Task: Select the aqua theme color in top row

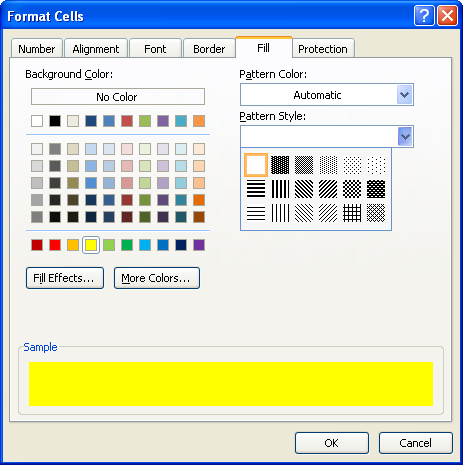Action: point(181,121)
